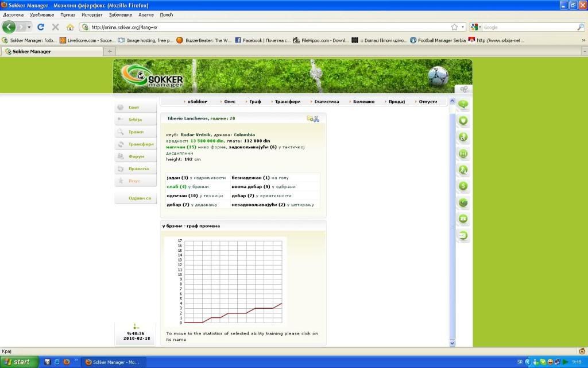The height and width of the screenshot is (368, 588).
Task: Open the running player training icon
Action: (463, 170)
